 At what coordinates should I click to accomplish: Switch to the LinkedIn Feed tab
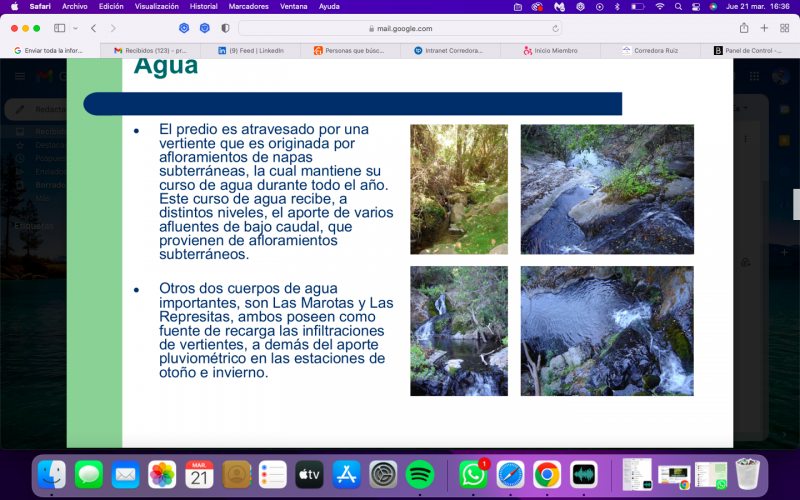pos(251,51)
